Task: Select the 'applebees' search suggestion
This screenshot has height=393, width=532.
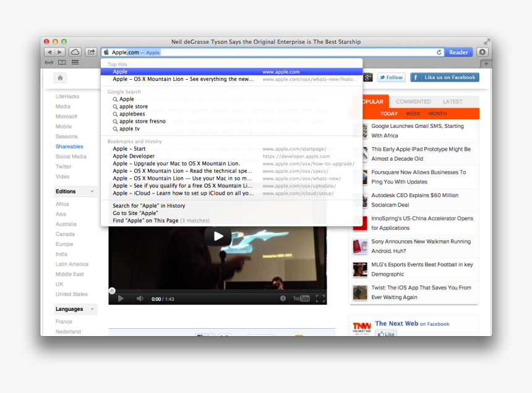Action: click(x=232, y=114)
